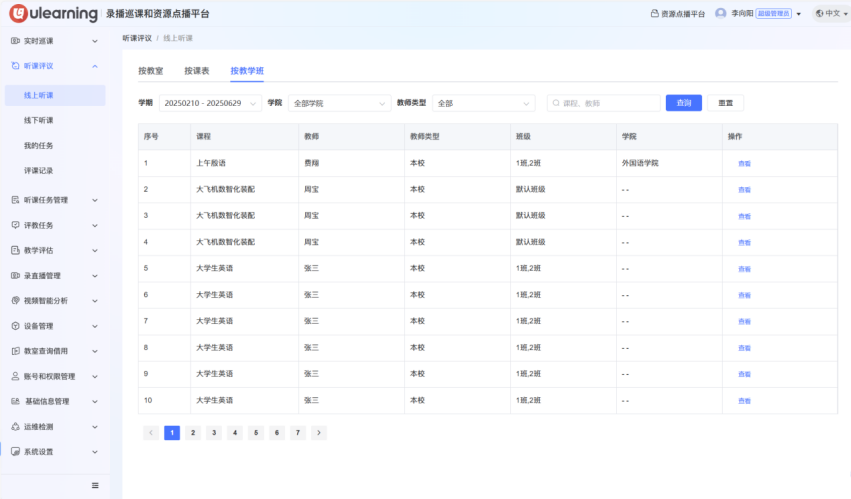Switch to the 按课表 tab
This screenshot has height=499, width=851.
pos(196,71)
